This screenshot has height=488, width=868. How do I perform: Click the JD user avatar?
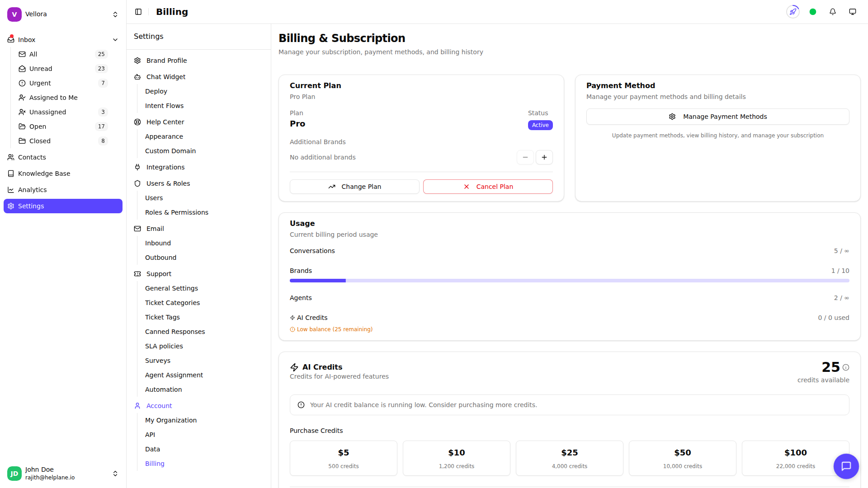coord(14,474)
